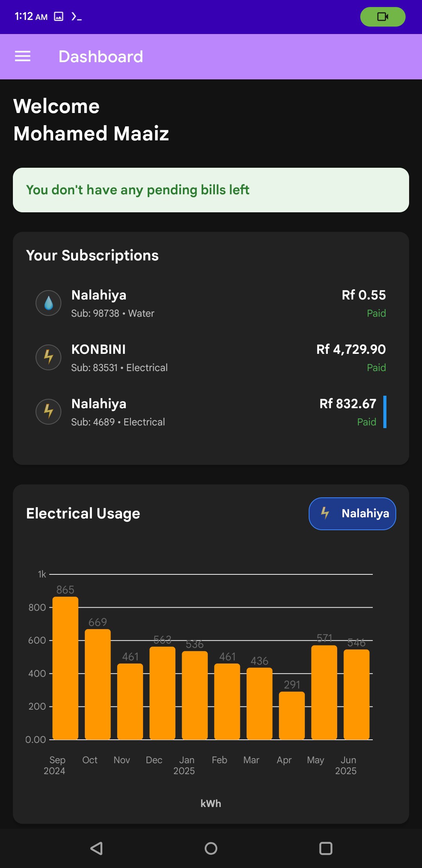422x868 pixels.
Task: Tap the Dashboard title in app bar
Action: click(101, 57)
